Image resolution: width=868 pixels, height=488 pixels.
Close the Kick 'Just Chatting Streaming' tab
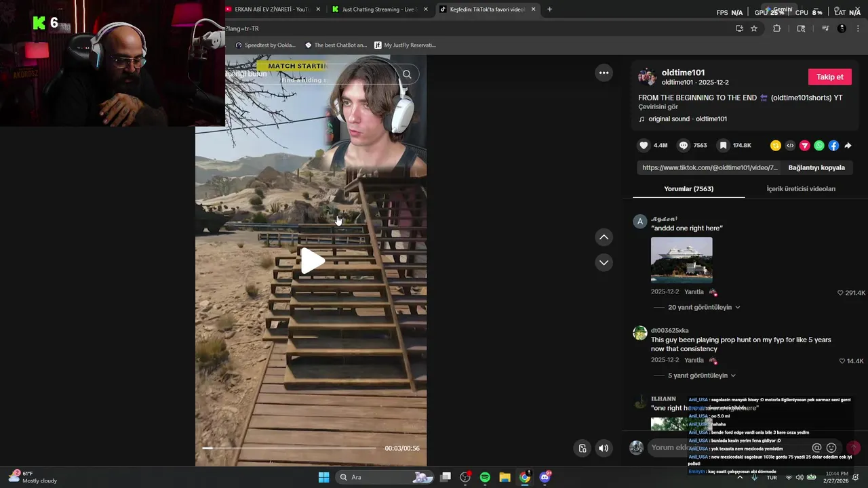pyautogui.click(x=426, y=9)
